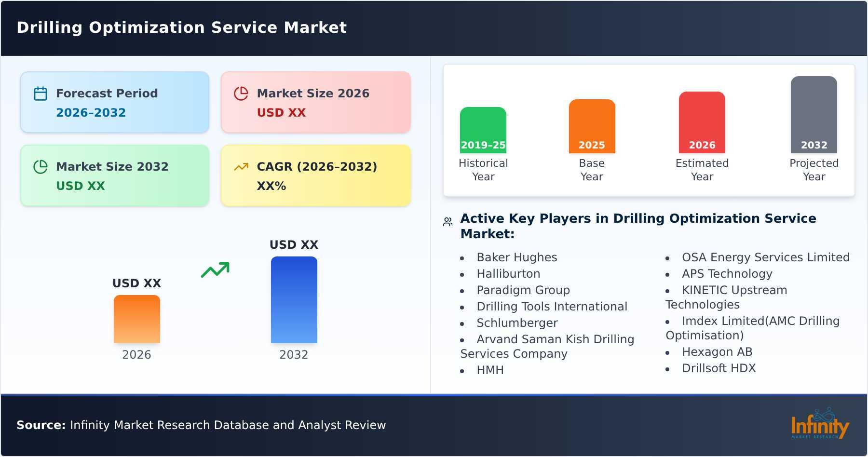This screenshot has width=868, height=457.
Task: Click the 2032 axis label under the blue bar
Action: (x=294, y=355)
